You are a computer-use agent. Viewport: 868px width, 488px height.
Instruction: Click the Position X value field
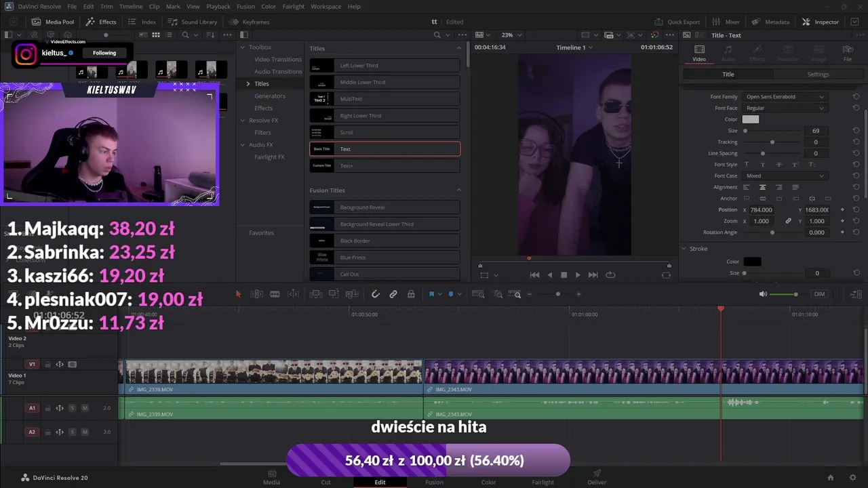tap(763, 210)
